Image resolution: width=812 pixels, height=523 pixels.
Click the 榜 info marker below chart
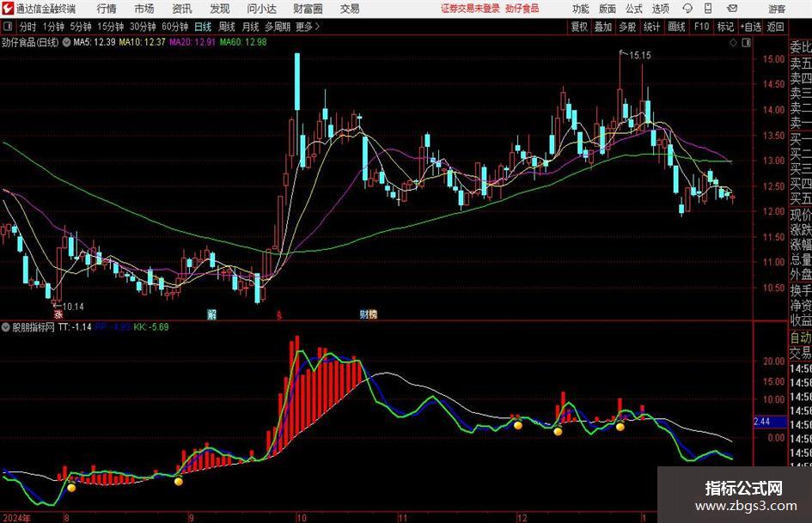373,314
